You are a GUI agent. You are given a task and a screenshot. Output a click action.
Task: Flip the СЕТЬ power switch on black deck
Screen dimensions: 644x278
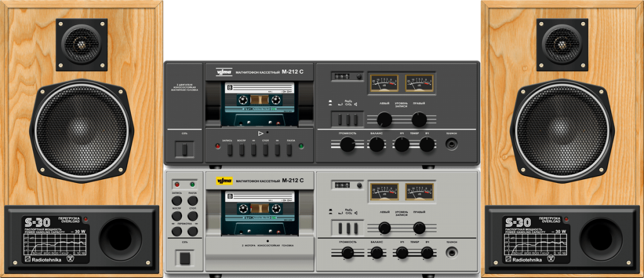tap(184, 150)
